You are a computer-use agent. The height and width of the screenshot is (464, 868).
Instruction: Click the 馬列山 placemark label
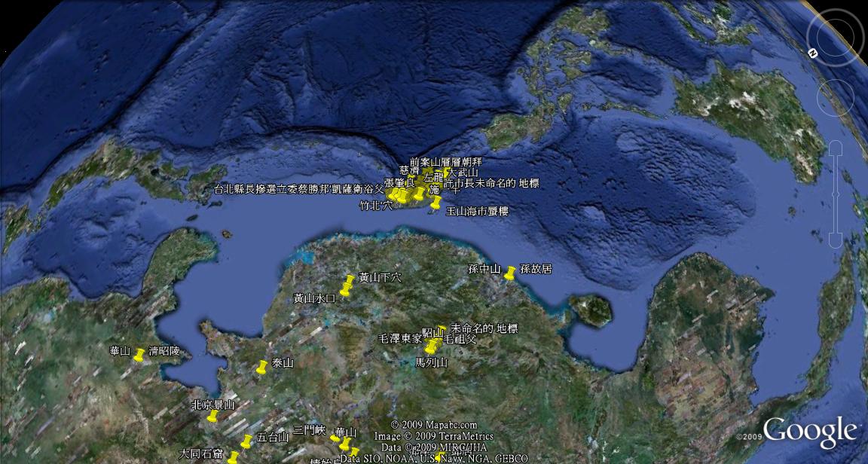point(431,362)
